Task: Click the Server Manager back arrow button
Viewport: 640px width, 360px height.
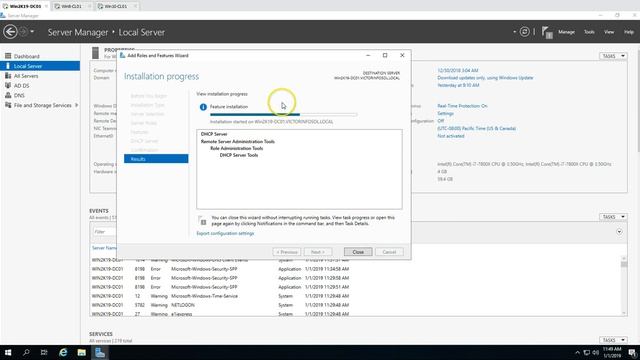Action: click(x=10, y=32)
